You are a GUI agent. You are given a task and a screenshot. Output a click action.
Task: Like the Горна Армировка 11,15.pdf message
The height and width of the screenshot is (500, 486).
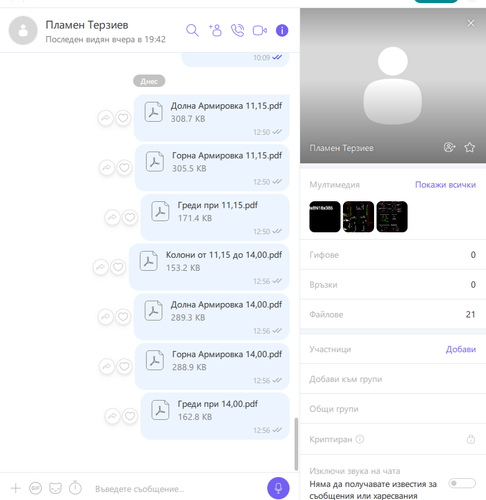pos(124,168)
